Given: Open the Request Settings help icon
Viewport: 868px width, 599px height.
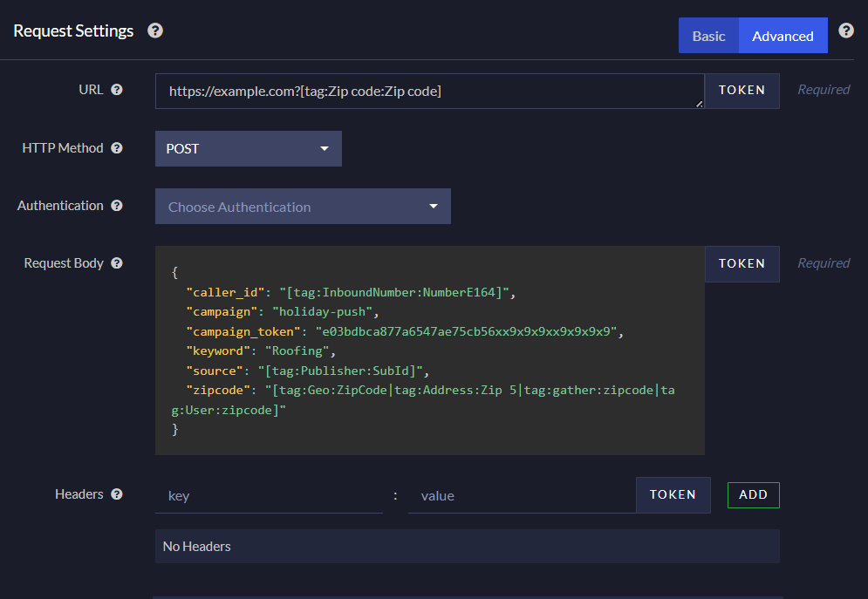Looking at the screenshot, I should [x=155, y=31].
